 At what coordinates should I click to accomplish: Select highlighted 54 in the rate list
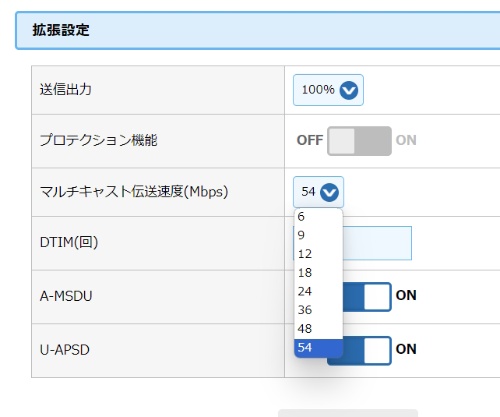coord(318,348)
